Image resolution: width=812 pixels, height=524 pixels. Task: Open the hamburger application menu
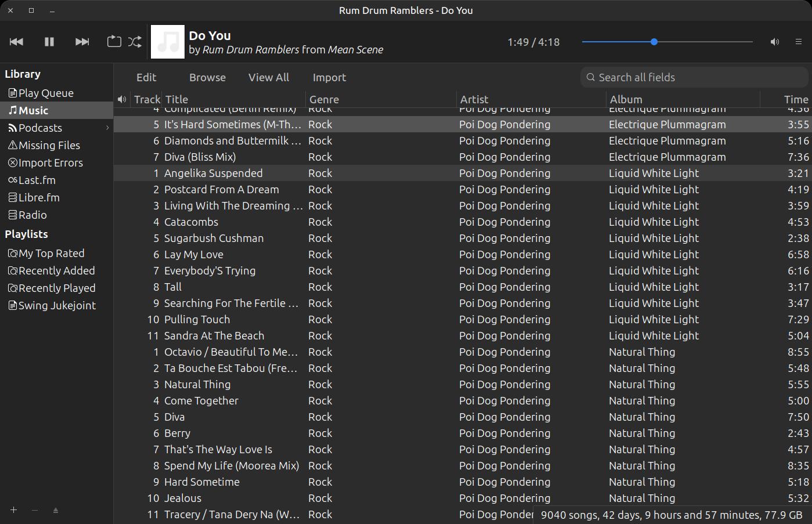(x=799, y=42)
